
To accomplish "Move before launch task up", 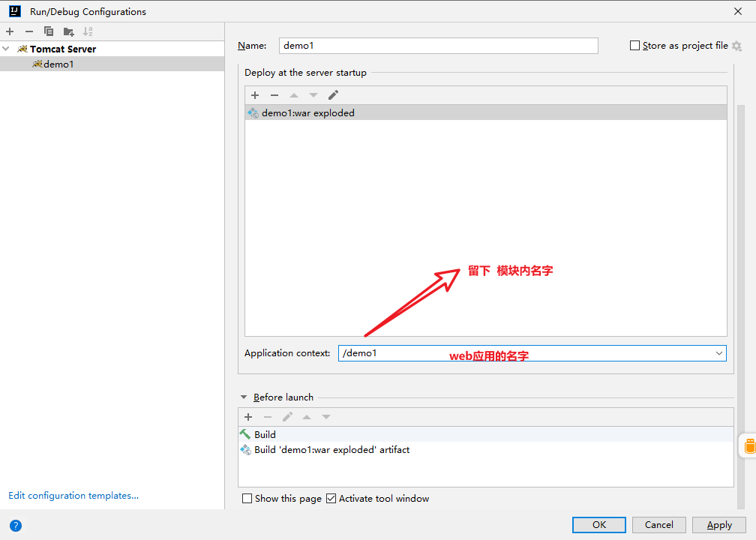I will (307, 416).
